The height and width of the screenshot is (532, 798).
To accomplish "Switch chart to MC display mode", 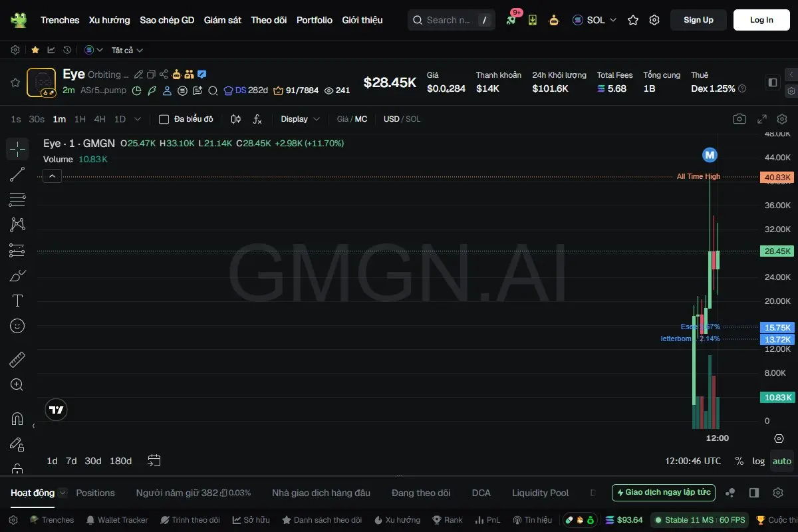I will tap(361, 119).
